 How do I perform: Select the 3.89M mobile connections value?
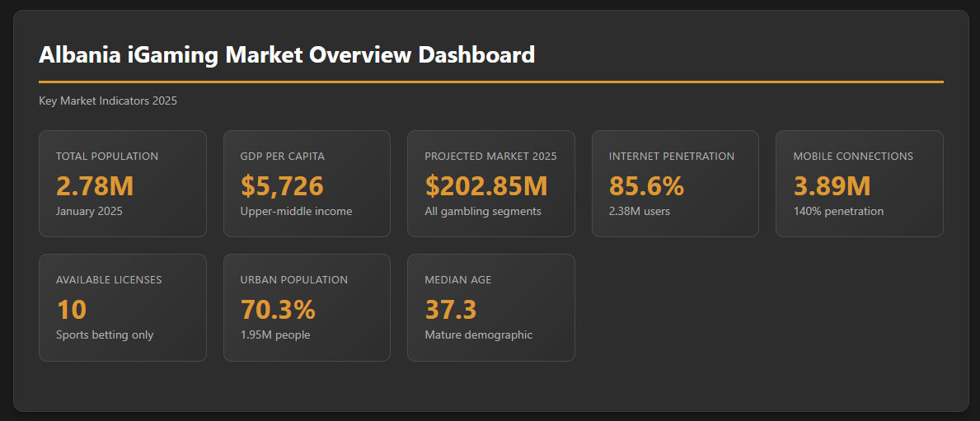click(x=832, y=186)
